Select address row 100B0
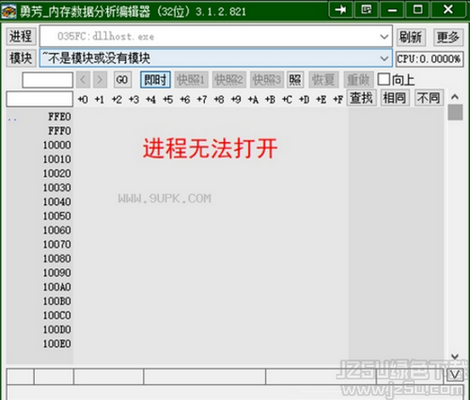This screenshot has height=400, width=470. (57, 301)
